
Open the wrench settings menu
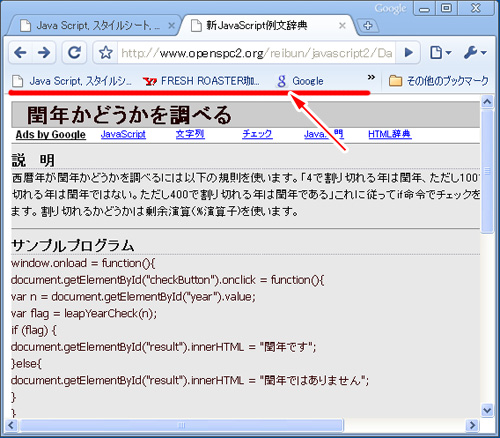(475, 53)
